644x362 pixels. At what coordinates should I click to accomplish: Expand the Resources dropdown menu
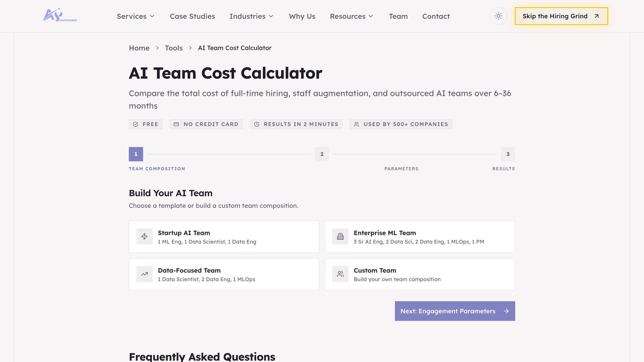351,16
